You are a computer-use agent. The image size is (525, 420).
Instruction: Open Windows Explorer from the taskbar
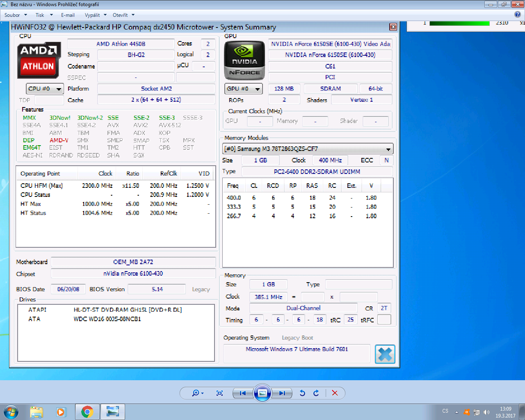[x=37, y=412]
